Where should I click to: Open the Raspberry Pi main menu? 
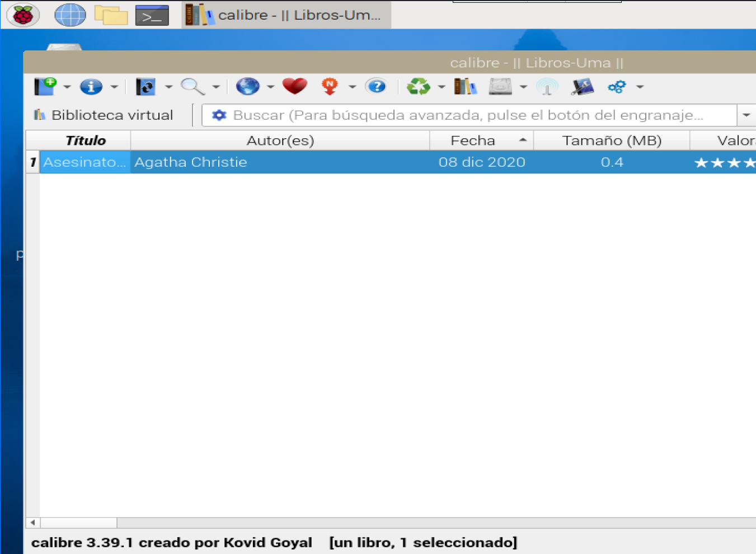tap(23, 15)
